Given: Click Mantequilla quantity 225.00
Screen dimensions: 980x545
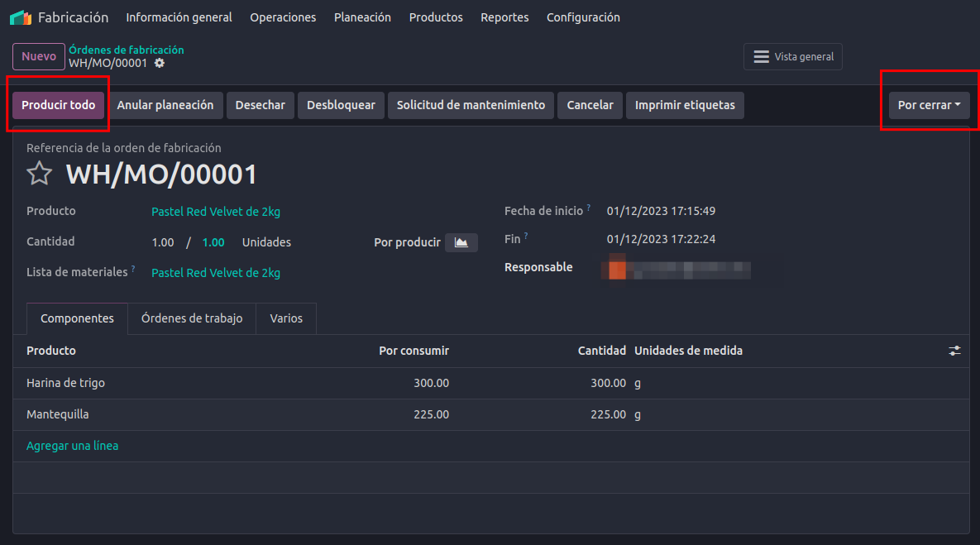Looking at the screenshot, I should point(608,415).
